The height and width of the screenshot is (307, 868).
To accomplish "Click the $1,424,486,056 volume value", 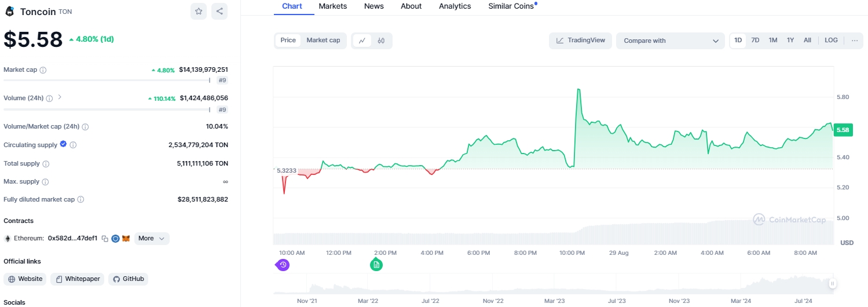I will pos(204,98).
